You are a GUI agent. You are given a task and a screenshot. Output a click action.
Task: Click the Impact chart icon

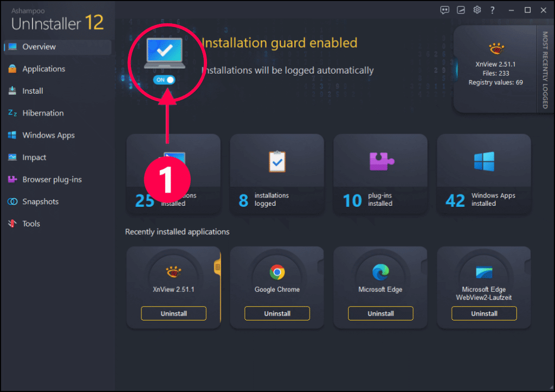coord(12,158)
